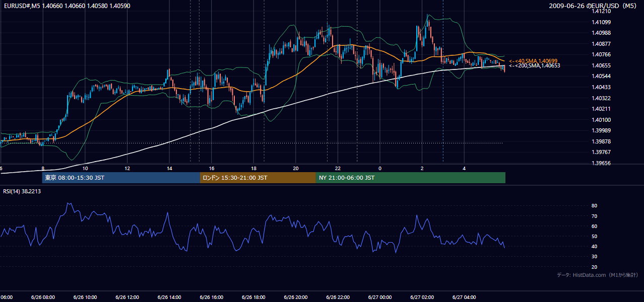Click the bottom date label 6/27 02:00
The image size is (644, 302).
(422, 297)
